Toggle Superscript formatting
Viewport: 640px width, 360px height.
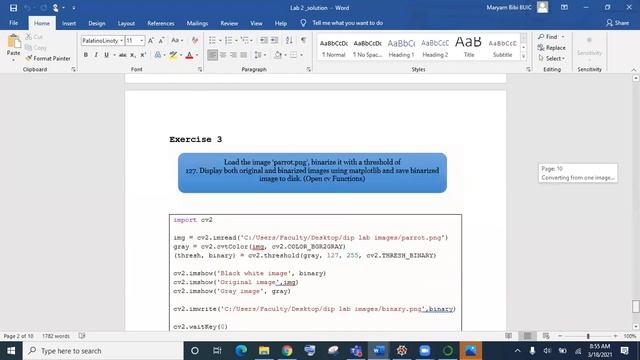point(143,55)
